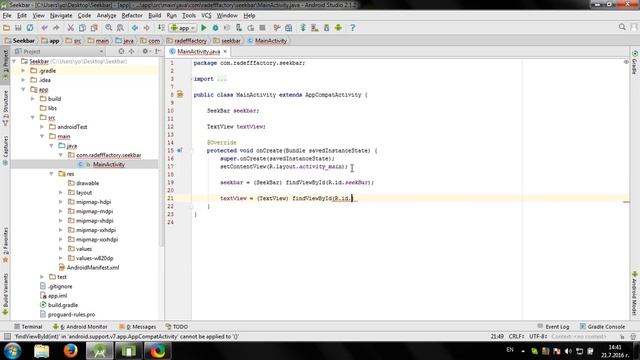
Task: Open the Terminal tool window
Action: (28, 327)
